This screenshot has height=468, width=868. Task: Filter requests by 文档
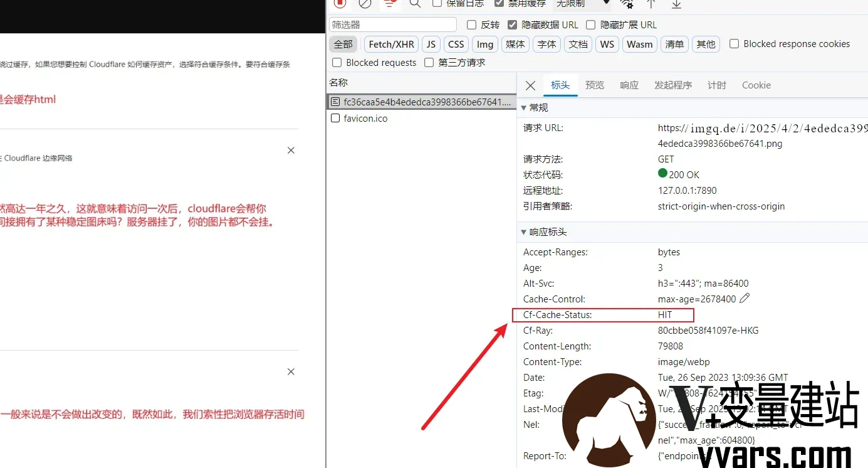pyautogui.click(x=578, y=45)
